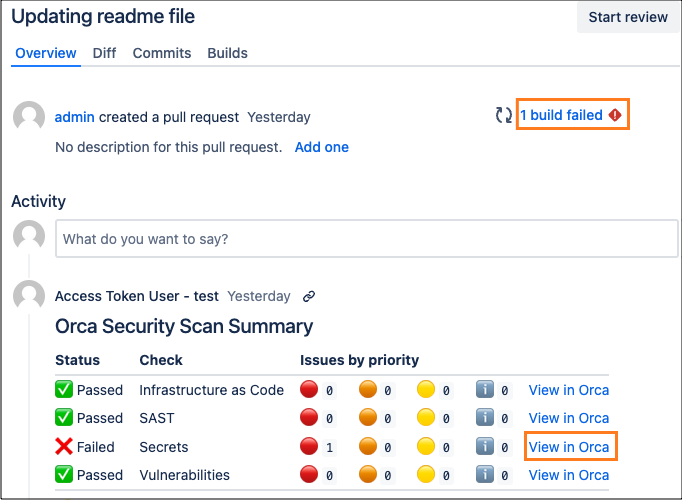
Task: Click 'Add one' description link
Action: pos(322,147)
